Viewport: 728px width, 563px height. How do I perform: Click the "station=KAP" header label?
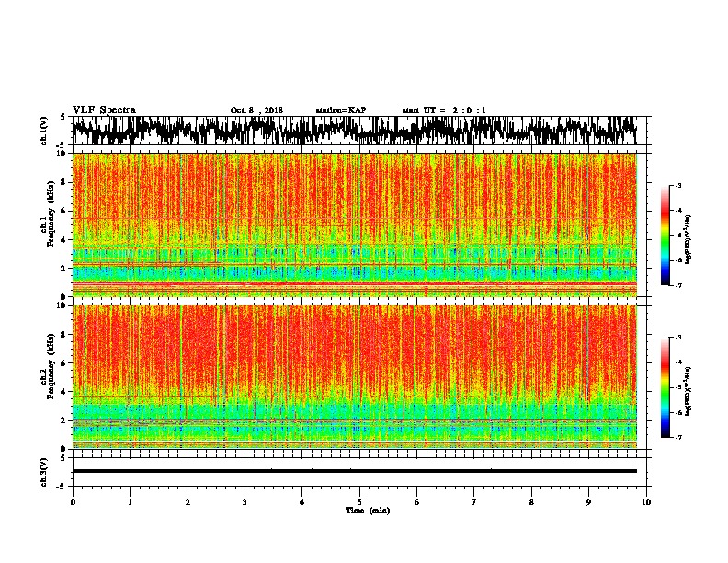[x=341, y=110]
